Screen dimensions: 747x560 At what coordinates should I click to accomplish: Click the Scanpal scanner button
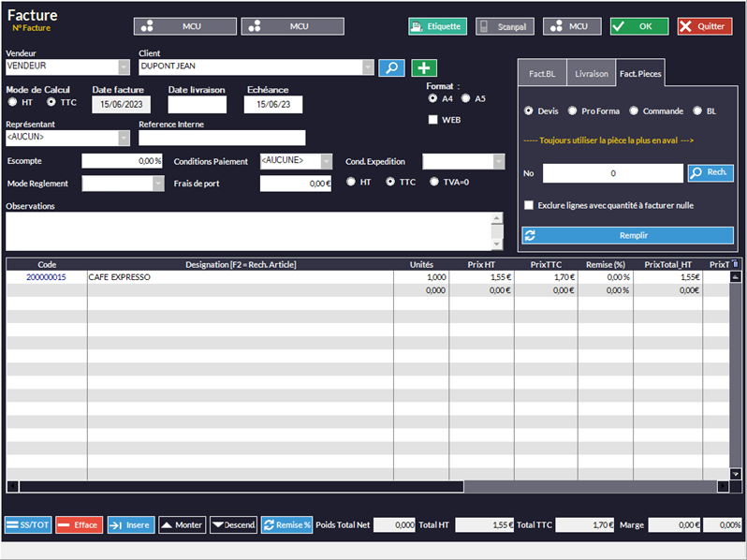click(x=505, y=26)
